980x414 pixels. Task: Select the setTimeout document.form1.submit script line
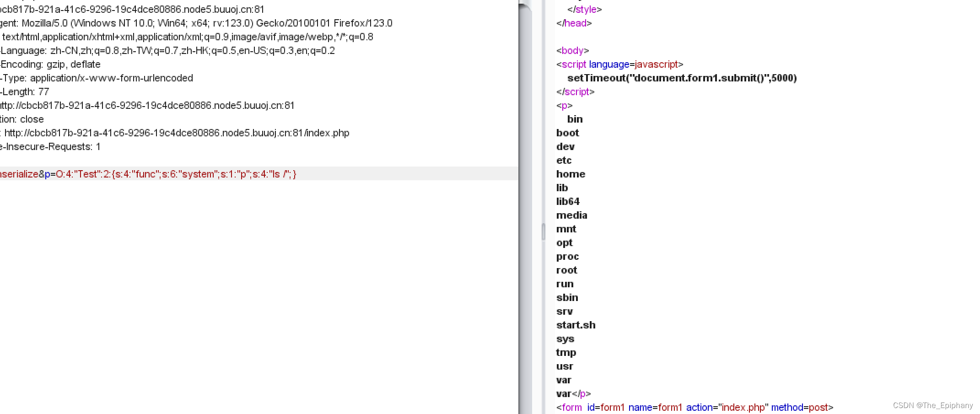[x=681, y=78]
